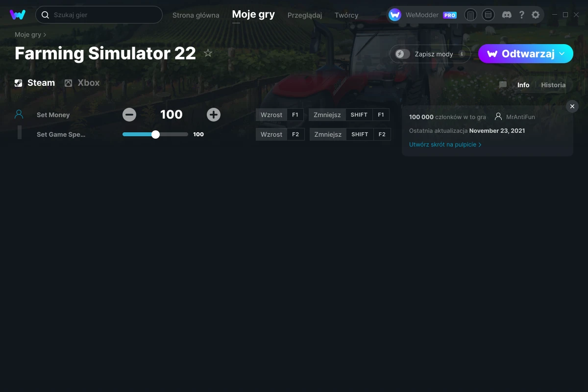Click Wzrost F2 hotkey for Game Speed
Image resolution: width=588 pixels, height=392 pixels.
[280, 134]
